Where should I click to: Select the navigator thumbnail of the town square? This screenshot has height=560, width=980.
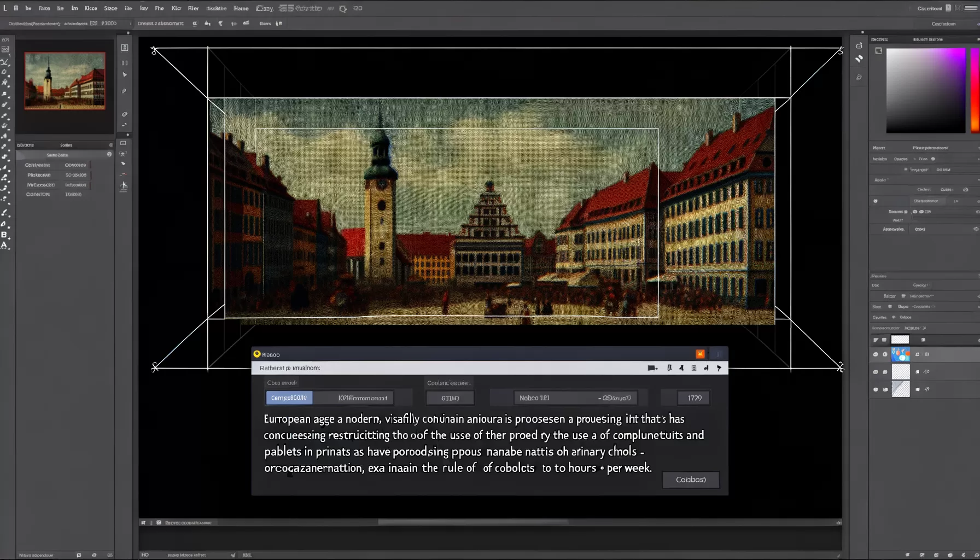[65, 80]
